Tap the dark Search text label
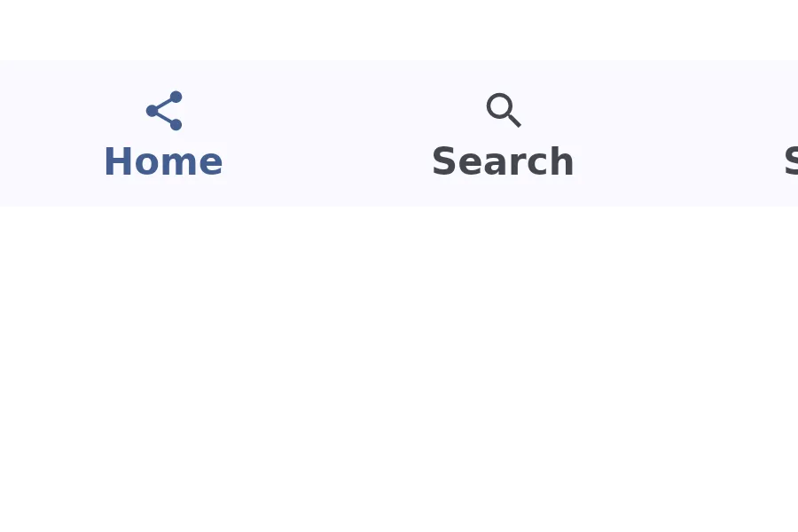This screenshot has width=798, height=532. tap(503, 161)
